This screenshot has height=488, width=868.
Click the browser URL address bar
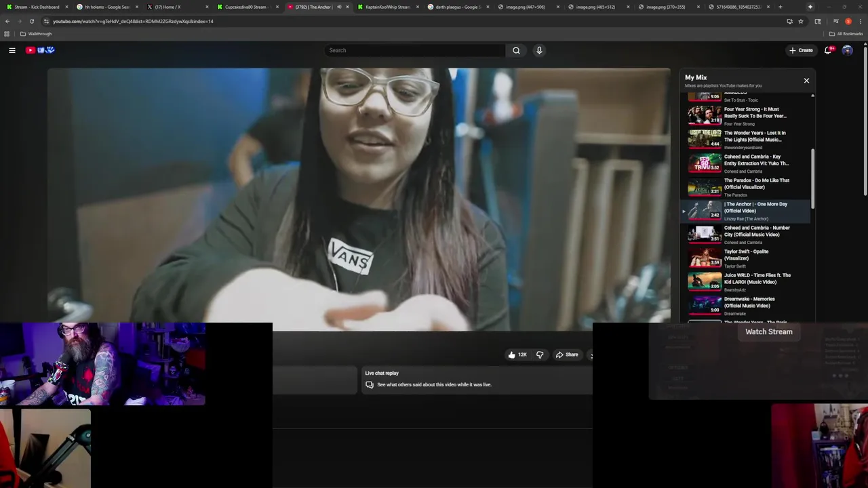tap(414, 21)
